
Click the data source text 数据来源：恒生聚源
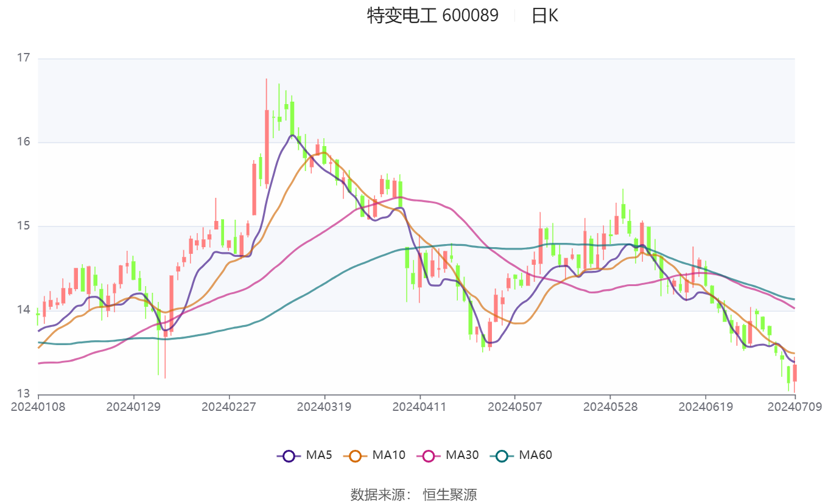coord(413,494)
